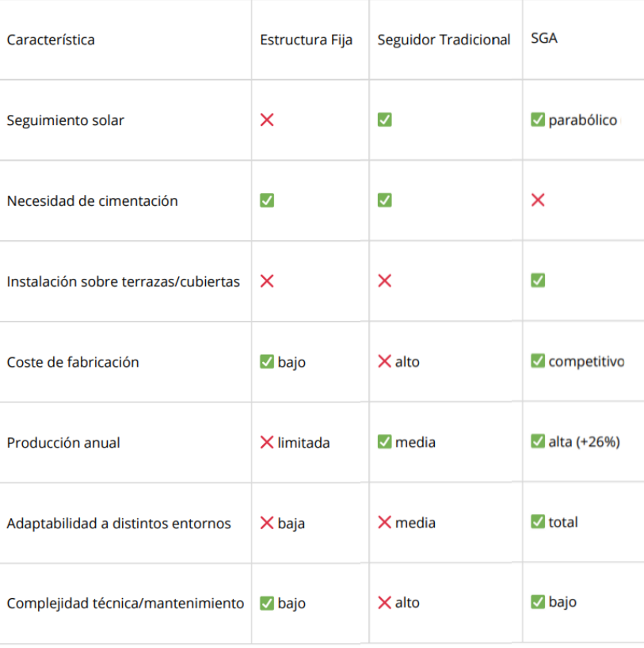Image resolution: width=644 pixels, height=648 pixels.
Task: Click green check next to 'alta (+26%)'
Action: tap(538, 441)
